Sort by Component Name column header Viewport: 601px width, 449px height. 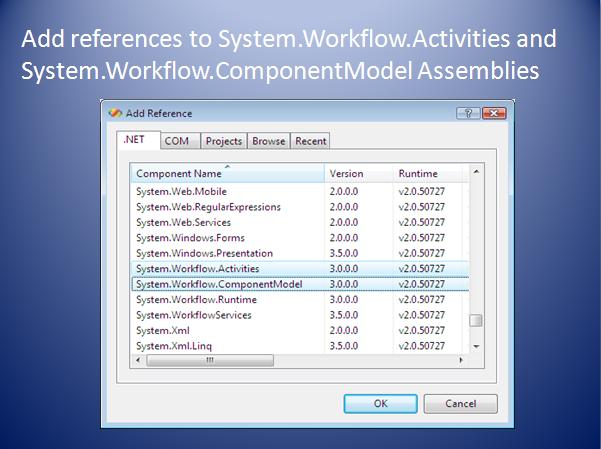pyautogui.click(x=228, y=173)
